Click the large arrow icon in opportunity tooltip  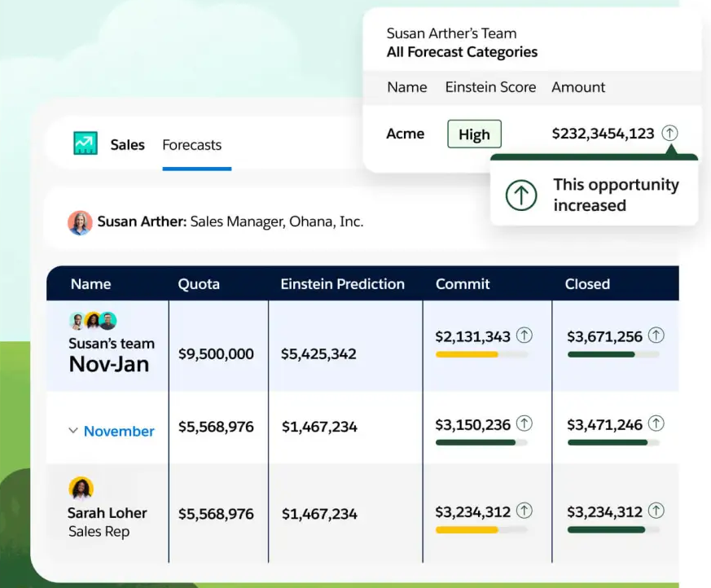[521, 195]
